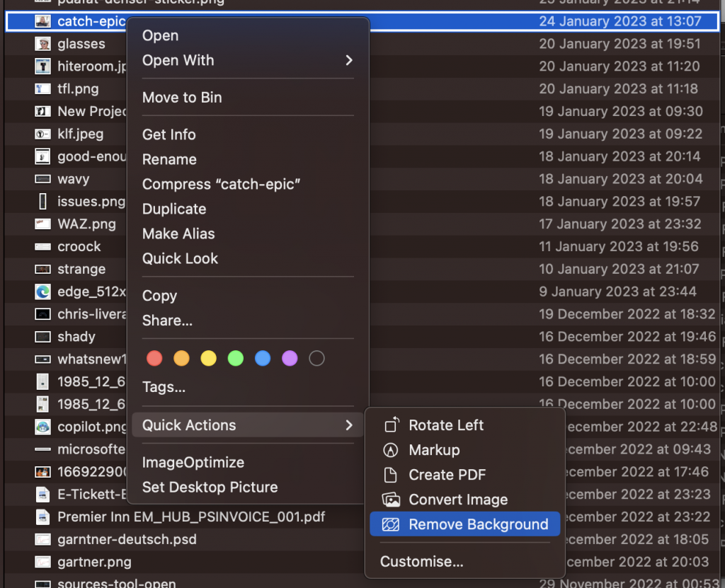This screenshot has height=588, width=725.
Task: Click the Convert Image icon
Action: pyautogui.click(x=391, y=500)
